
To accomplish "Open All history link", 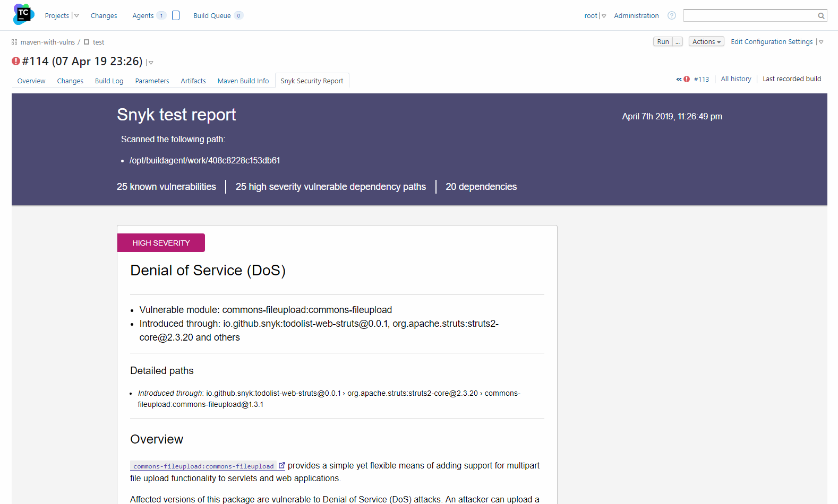I will click(x=736, y=79).
